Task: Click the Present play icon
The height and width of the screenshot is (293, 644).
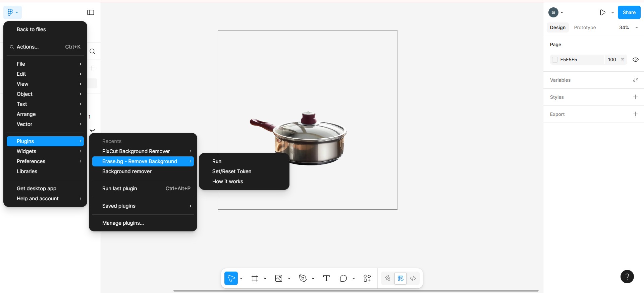Action: (x=603, y=12)
